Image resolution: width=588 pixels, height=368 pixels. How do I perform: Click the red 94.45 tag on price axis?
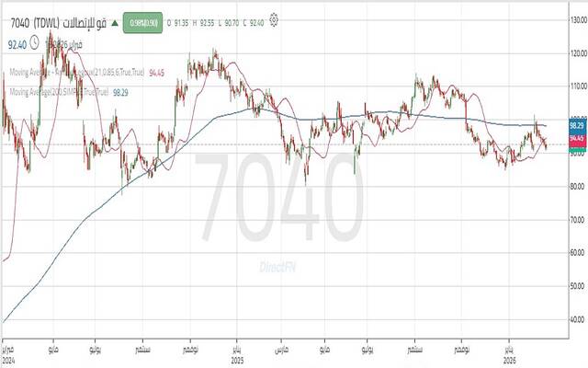(x=577, y=138)
